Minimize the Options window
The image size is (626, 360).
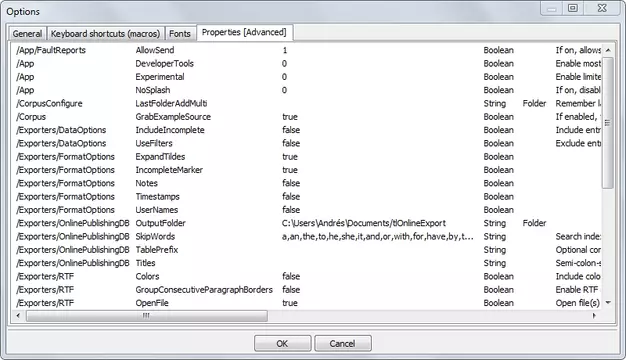(x=552, y=8)
